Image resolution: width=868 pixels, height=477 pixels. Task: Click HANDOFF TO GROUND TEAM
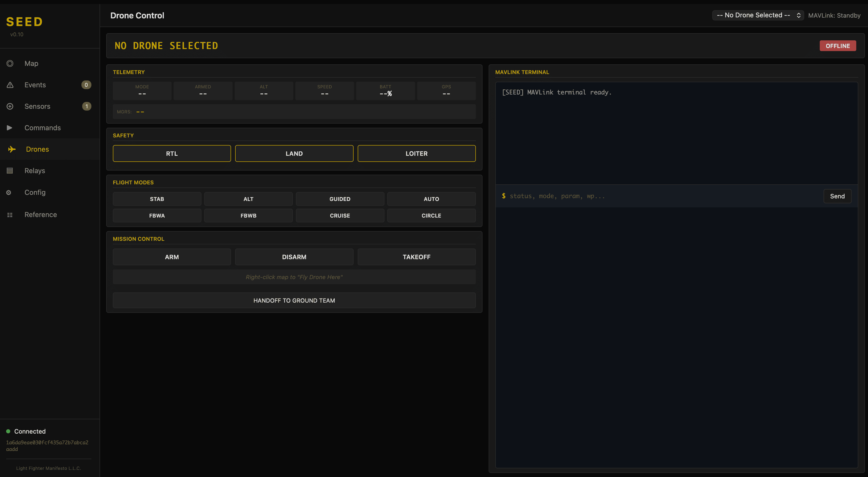coord(294,300)
